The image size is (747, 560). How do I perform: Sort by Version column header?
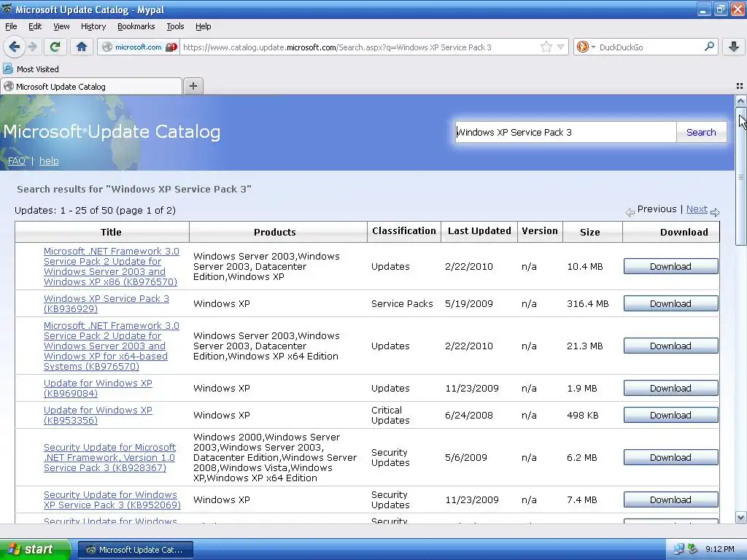pyautogui.click(x=540, y=231)
